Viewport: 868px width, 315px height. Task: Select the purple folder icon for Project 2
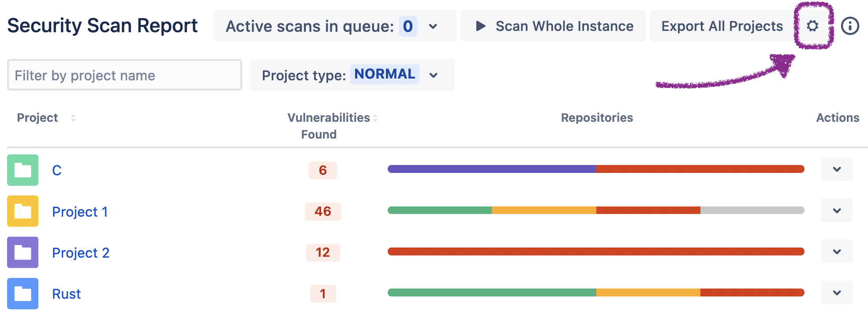(x=22, y=252)
